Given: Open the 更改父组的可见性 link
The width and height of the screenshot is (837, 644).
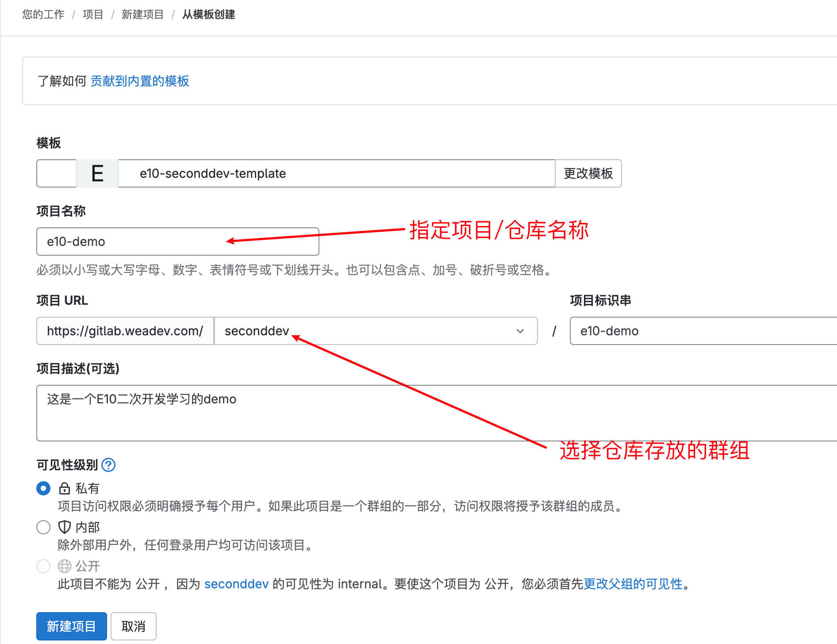Looking at the screenshot, I should tap(633, 584).
